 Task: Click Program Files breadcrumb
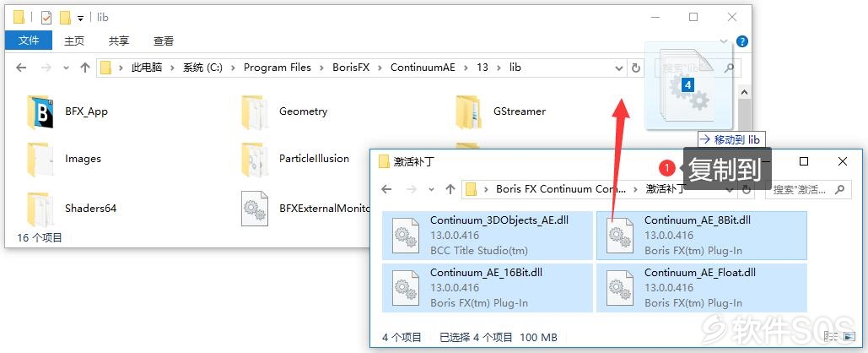(278, 68)
